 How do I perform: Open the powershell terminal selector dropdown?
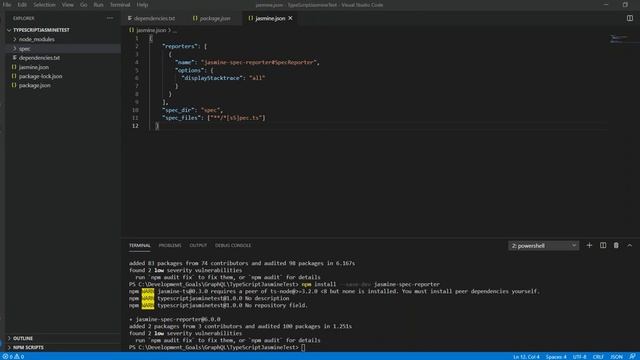click(x=543, y=246)
